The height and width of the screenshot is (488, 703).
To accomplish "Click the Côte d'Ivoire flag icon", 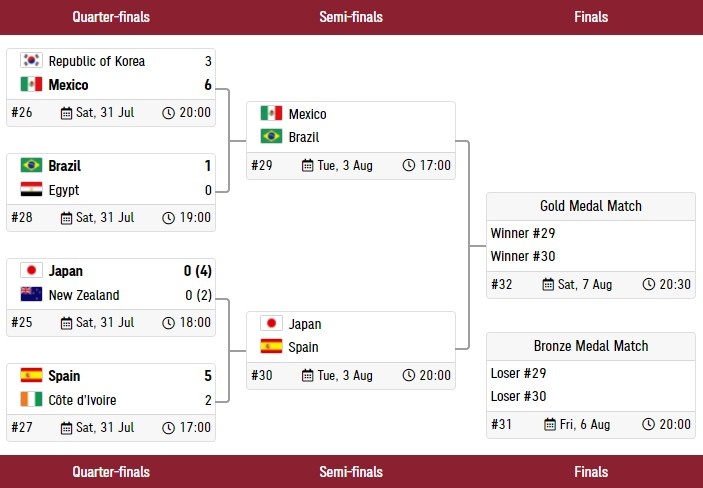I will [x=31, y=400].
